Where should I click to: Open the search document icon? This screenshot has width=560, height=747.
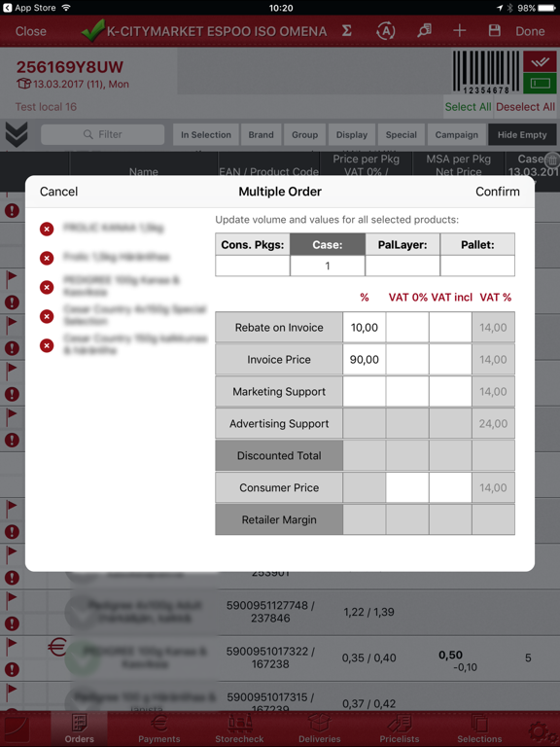coord(424,31)
